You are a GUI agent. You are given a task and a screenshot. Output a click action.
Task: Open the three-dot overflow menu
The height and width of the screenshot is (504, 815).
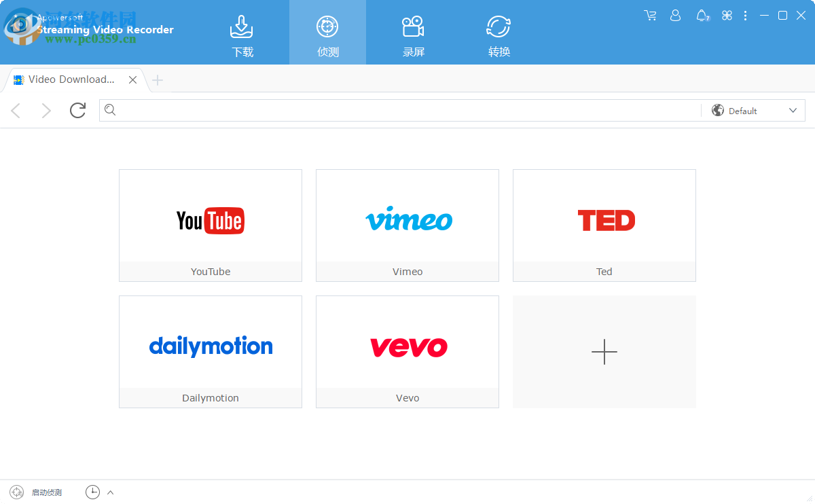click(745, 15)
